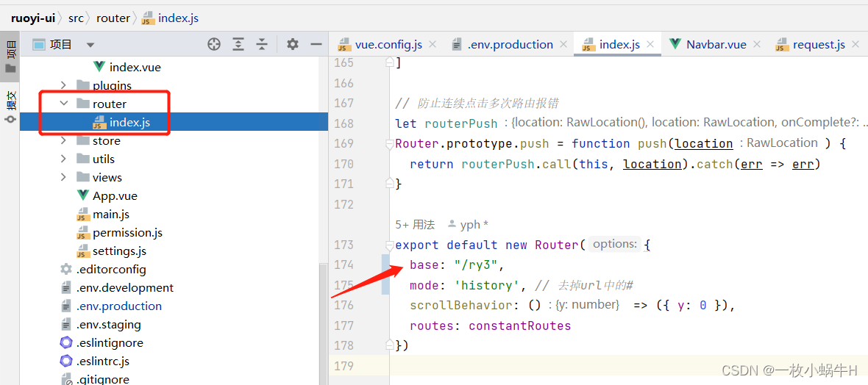Fold the Router.prototype.push function at gutter
This screenshot has height=385, width=868.
coord(390,144)
